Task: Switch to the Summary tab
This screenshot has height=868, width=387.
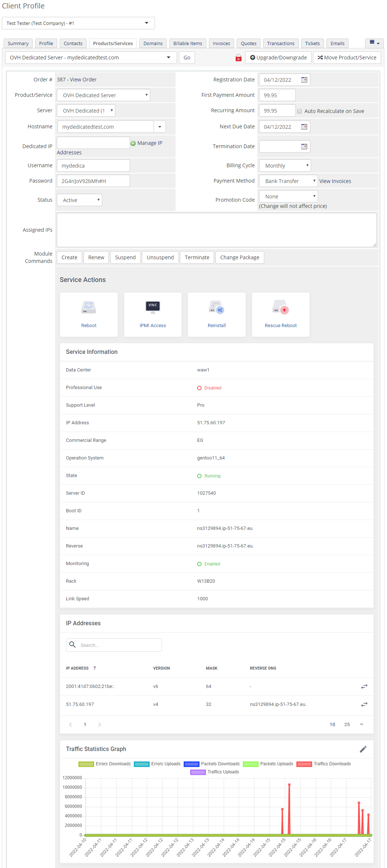Action: pos(18,43)
